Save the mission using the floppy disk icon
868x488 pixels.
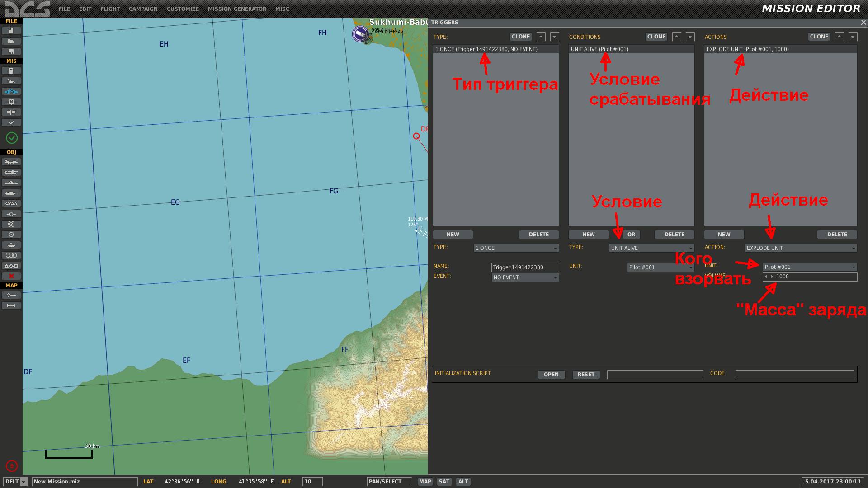pos(11,52)
